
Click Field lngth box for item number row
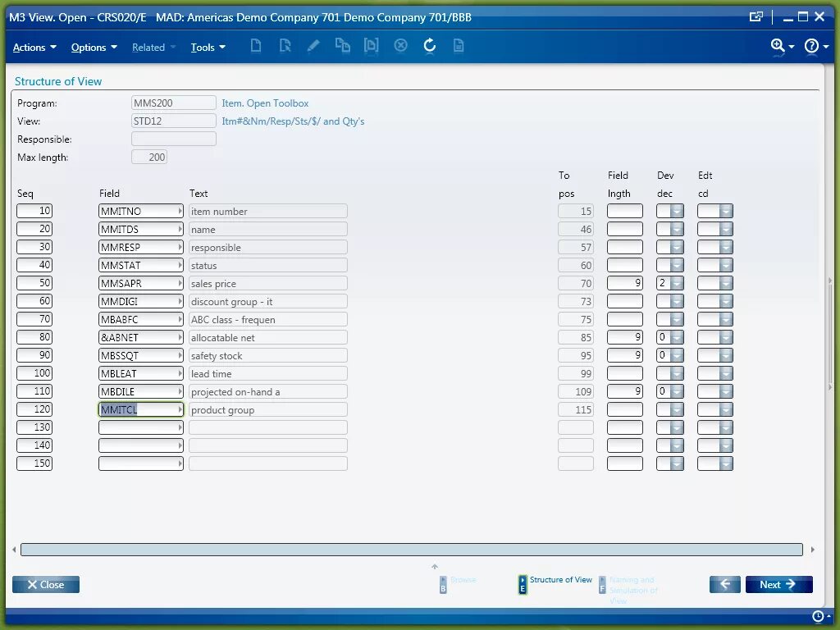pyautogui.click(x=624, y=211)
